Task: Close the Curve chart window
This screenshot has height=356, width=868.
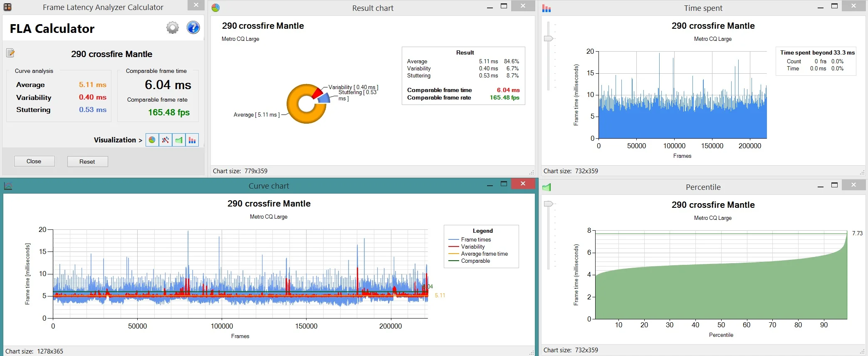Action: pos(523,184)
